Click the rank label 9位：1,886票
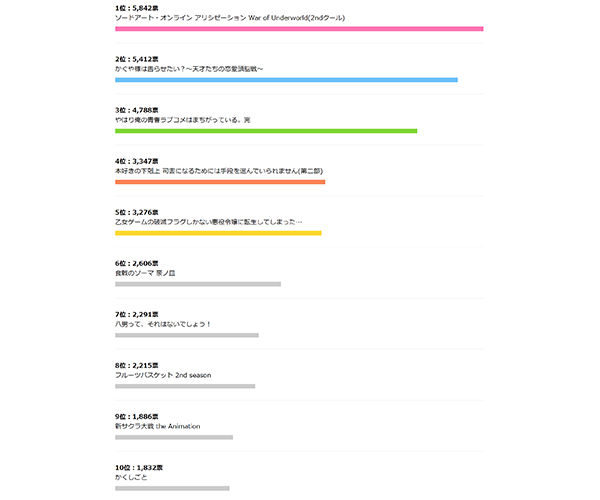 138,415
